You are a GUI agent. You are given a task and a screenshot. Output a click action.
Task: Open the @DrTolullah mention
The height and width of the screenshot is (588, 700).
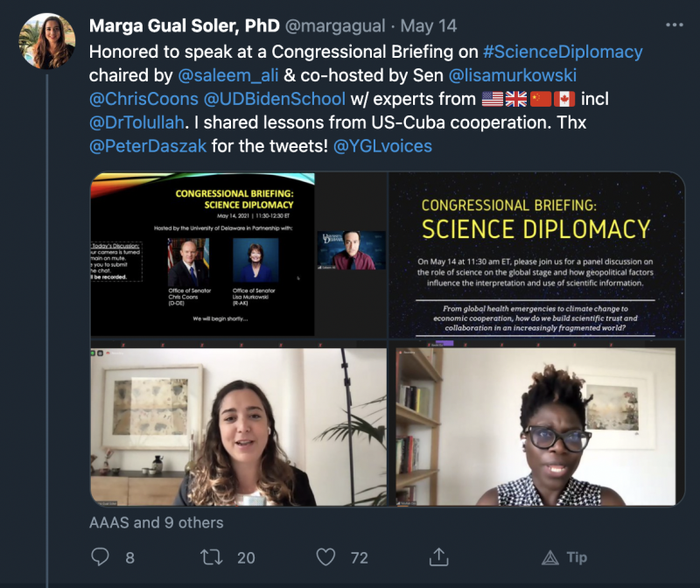coord(136,122)
